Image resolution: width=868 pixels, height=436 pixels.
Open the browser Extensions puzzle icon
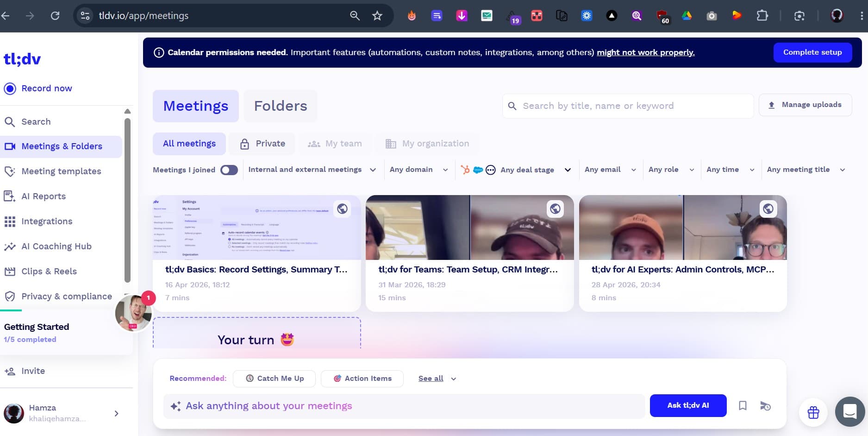click(762, 16)
